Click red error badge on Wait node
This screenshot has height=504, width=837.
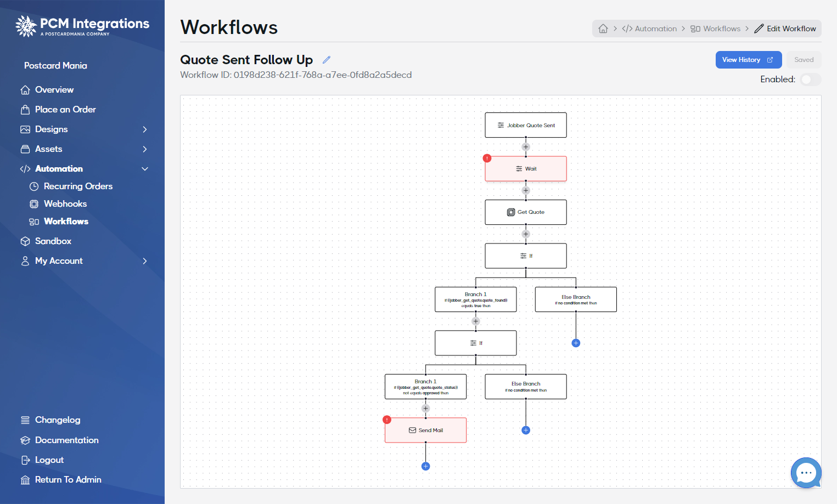pos(487,158)
